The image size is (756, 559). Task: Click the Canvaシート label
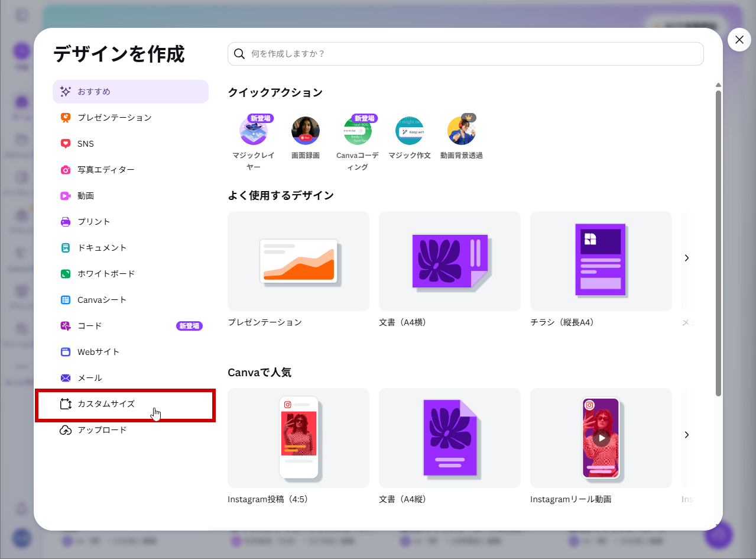pyautogui.click(x=102, y=300)
